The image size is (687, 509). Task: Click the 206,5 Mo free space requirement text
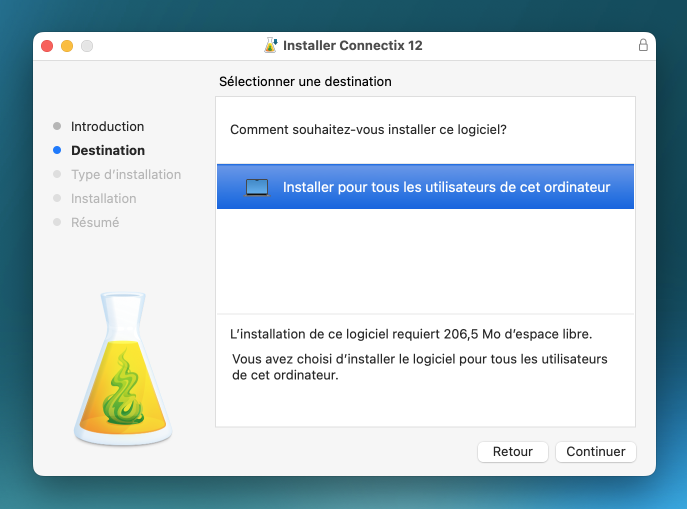(x=411, y=334)
